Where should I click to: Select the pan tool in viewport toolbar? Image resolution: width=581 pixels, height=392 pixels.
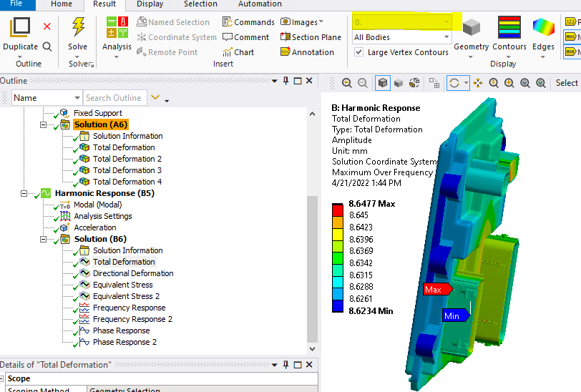477,83
